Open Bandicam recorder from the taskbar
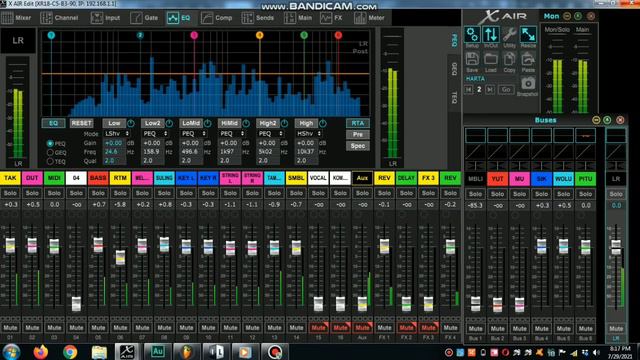 (274, 351)
